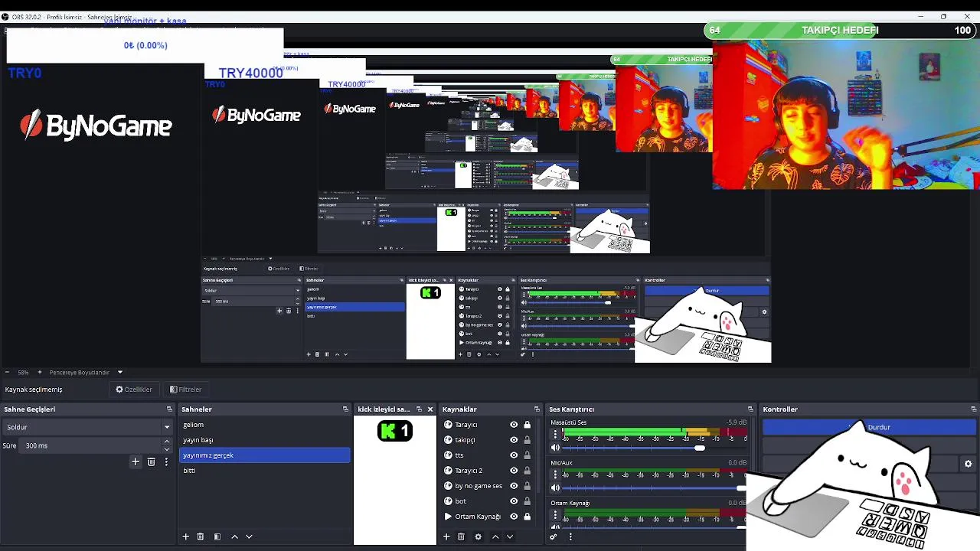This screenshot has width=980, height=551.
Task: Open Masaüstü Ses options dots
Action: [x=556, y=434]
